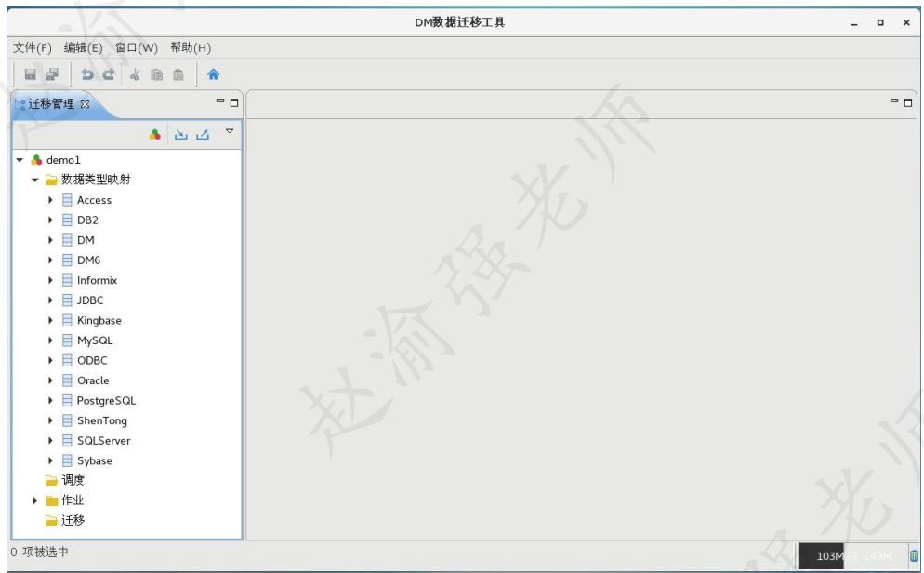Minimize the DM数据迁移工具 window
This screenshot has width=924, height=573.
coord(854,23)
